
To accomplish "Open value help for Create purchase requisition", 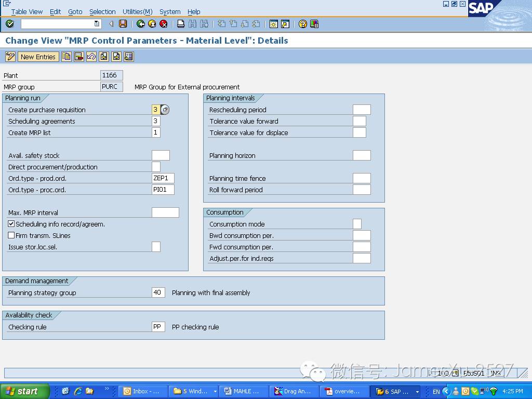I will coord(165,110).
